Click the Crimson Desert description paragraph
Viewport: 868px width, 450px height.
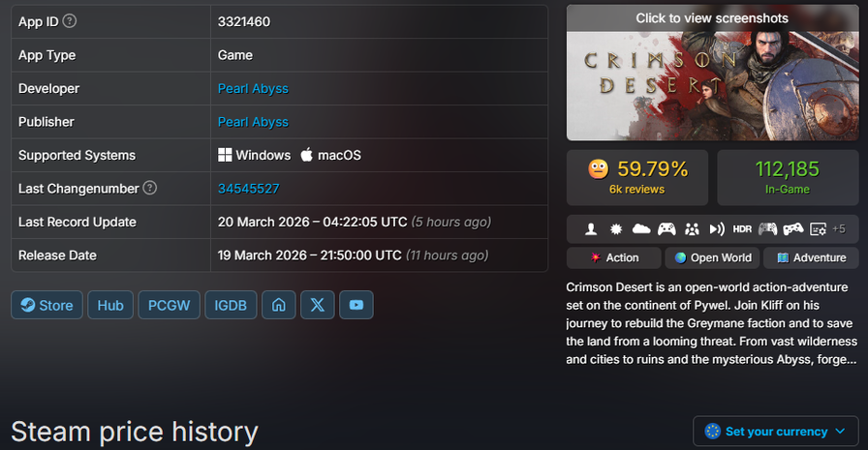[712, 323]
